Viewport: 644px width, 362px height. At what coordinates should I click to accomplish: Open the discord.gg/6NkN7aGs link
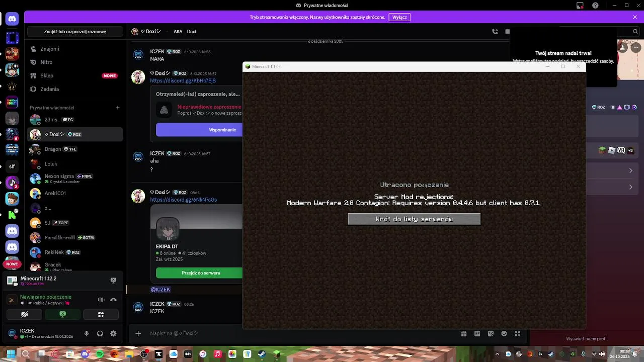pyautogui.click(x=184, y=200)
